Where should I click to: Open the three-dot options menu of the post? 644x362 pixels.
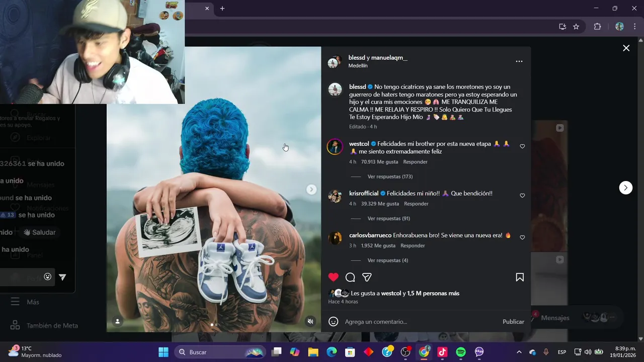click(519, 61)
